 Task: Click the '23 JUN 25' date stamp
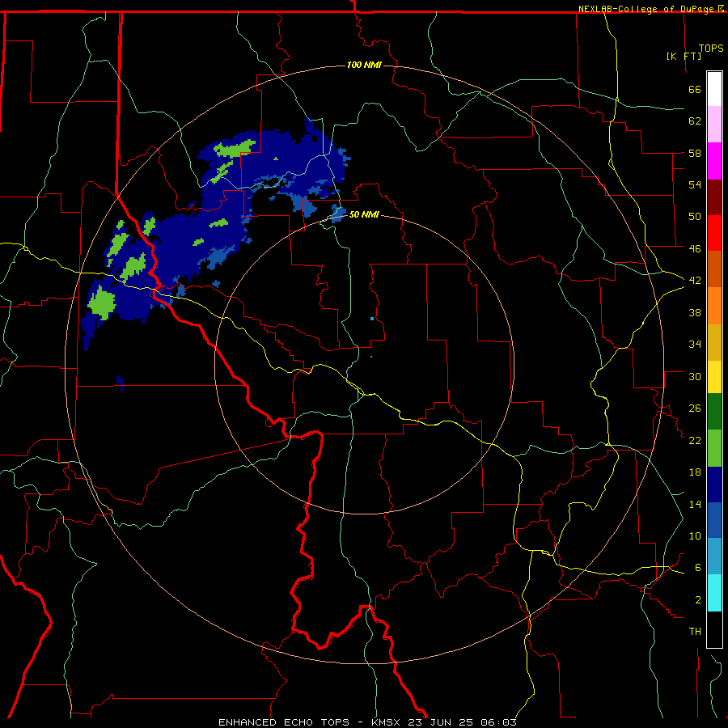442,722
